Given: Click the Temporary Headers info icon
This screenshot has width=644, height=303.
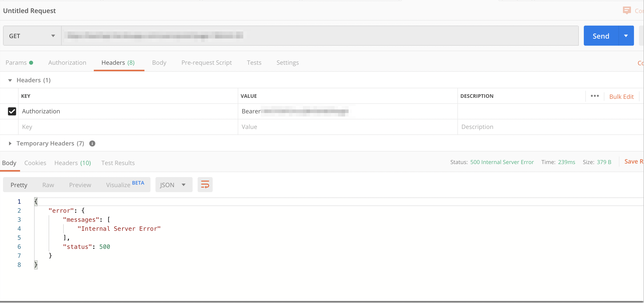Looking at the screenshot, I should (92, 143).
